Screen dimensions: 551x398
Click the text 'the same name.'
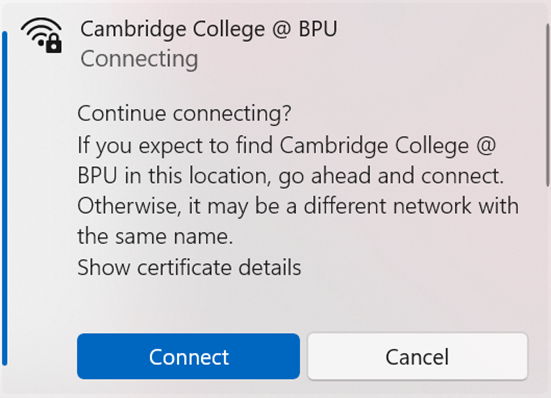[155, 236]
